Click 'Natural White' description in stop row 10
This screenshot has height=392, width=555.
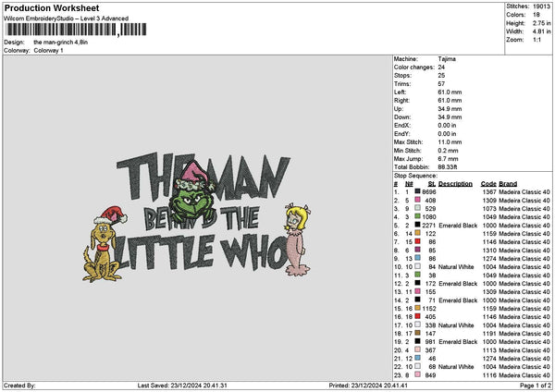[x=456, y=267]
